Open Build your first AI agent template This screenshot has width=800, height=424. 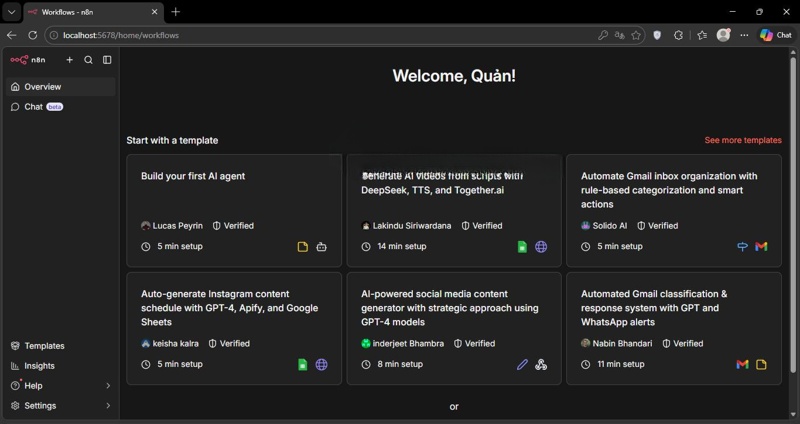coord(234,210)
